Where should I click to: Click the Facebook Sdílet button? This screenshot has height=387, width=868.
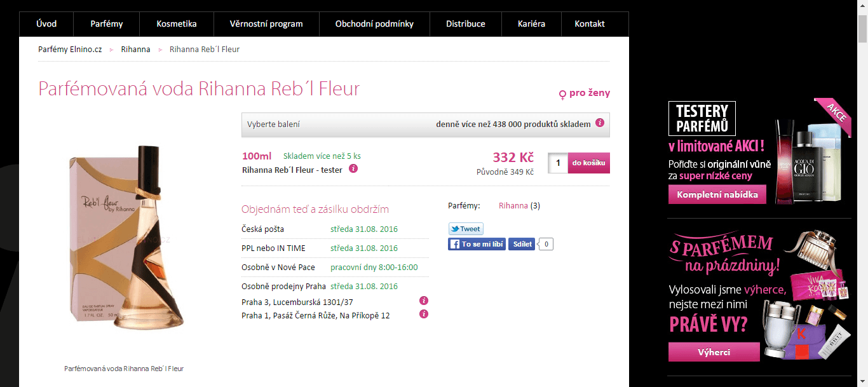(x=522, y=244)
